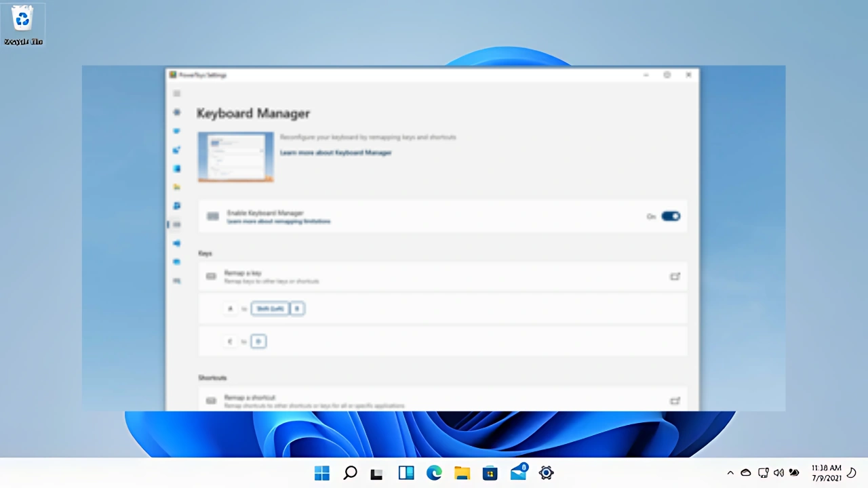Close the PowerToys Settings window
The width and height of the screenshot is (868, 488).
[x=688, y=75]
